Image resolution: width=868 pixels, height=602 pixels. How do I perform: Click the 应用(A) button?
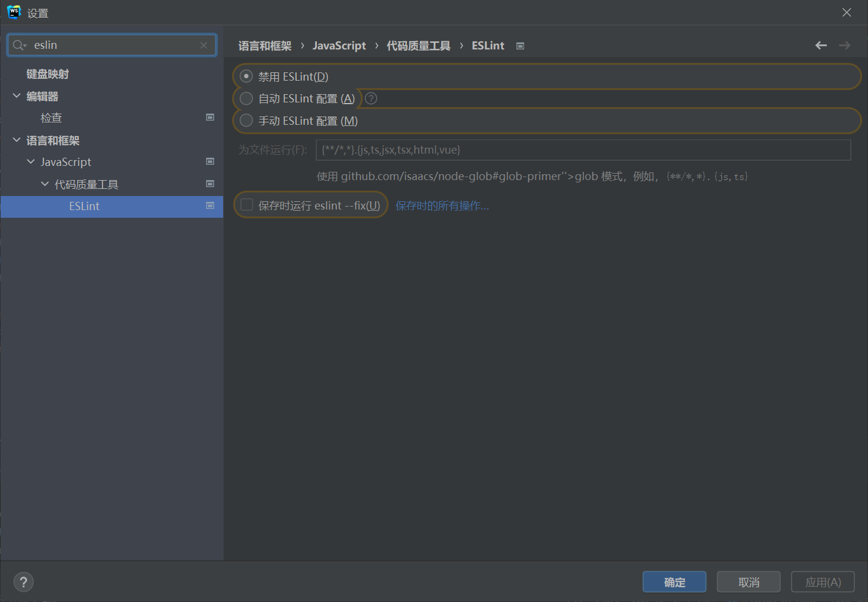(823, 582)
